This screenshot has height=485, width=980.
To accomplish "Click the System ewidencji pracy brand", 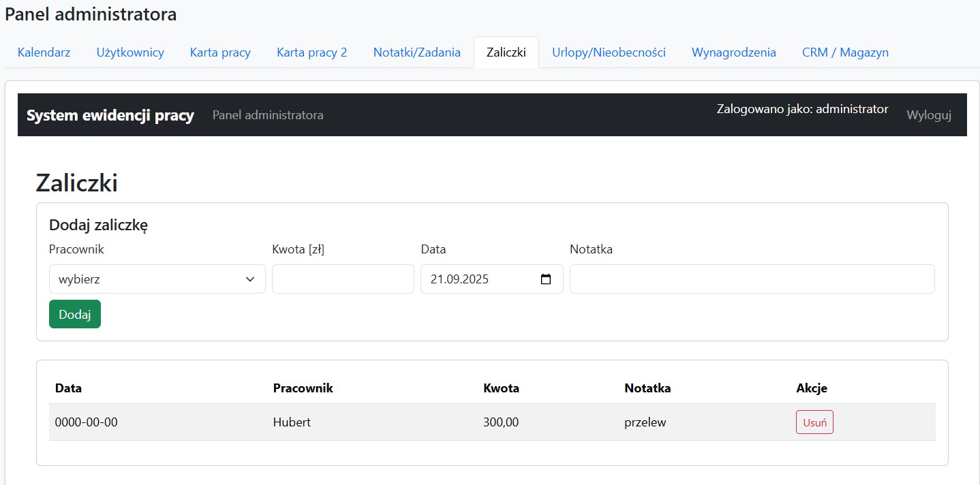I will 110,115.
